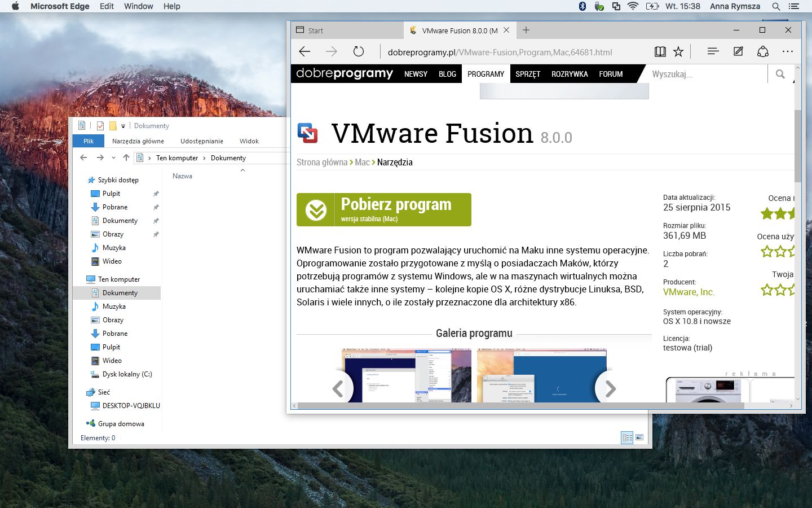
Task: Show previous gallery image
Action: 338,388
